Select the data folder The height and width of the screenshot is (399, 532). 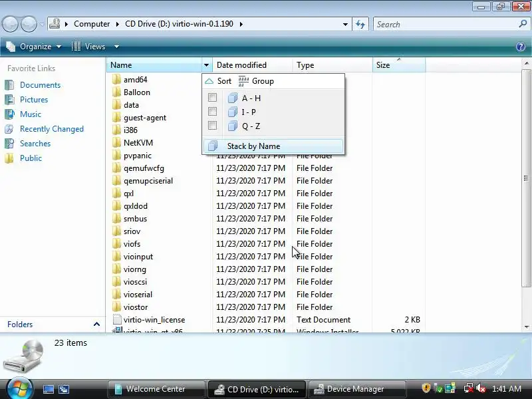[x=131, y=105]
